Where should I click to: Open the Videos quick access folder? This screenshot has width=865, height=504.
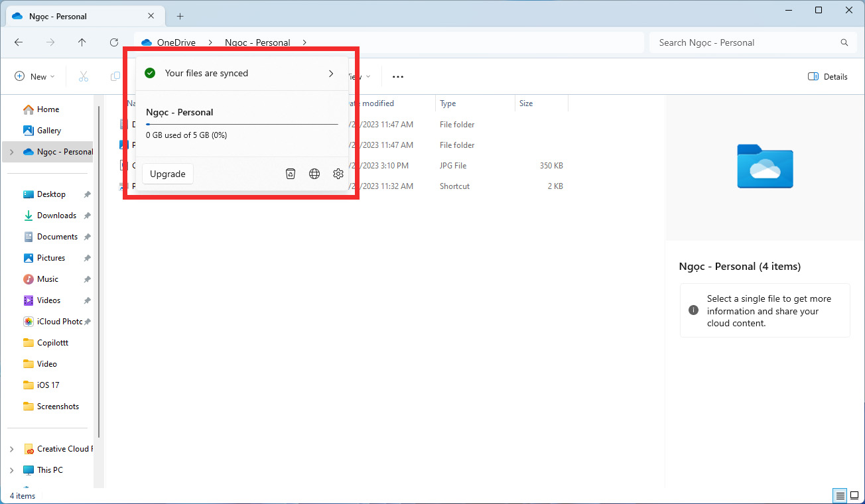[x=48, y=300]
